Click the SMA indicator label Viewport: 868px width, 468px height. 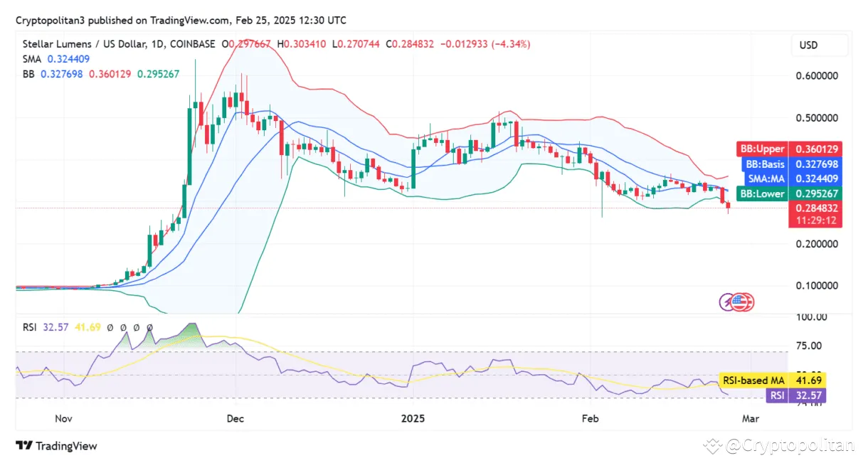click(x=31, y=59)
